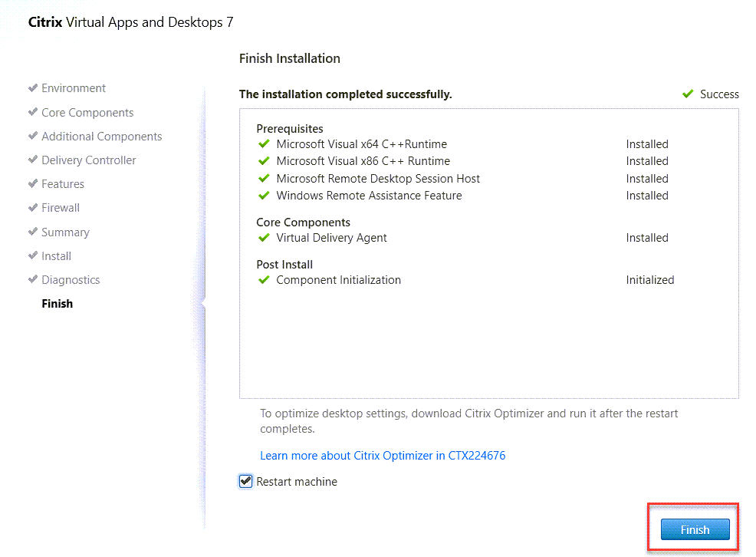Image resolution: width=756 pixels, height=557 pixels.
Task: Click the bold Finish step in sidebar
Action: point(58,304)
